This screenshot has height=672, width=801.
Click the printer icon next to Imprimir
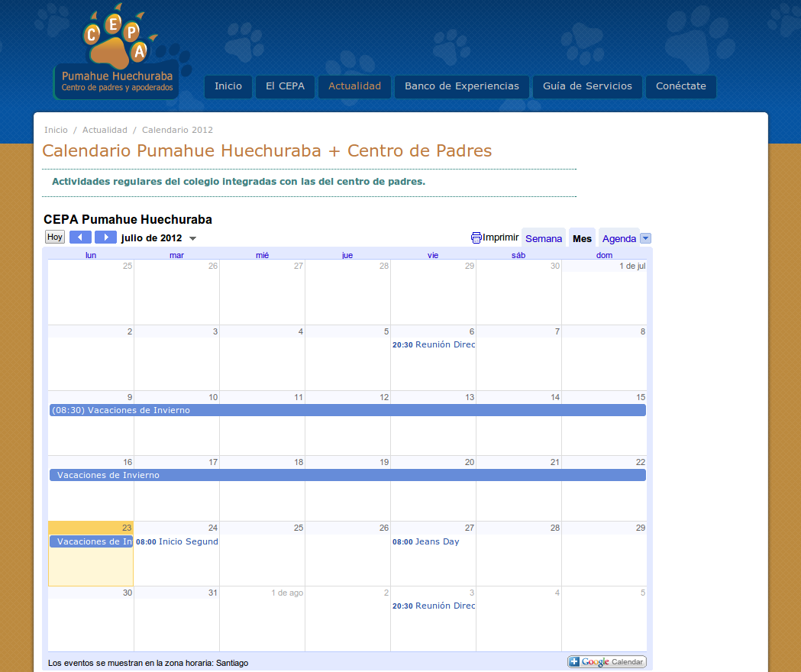click(x=476, y=237)
